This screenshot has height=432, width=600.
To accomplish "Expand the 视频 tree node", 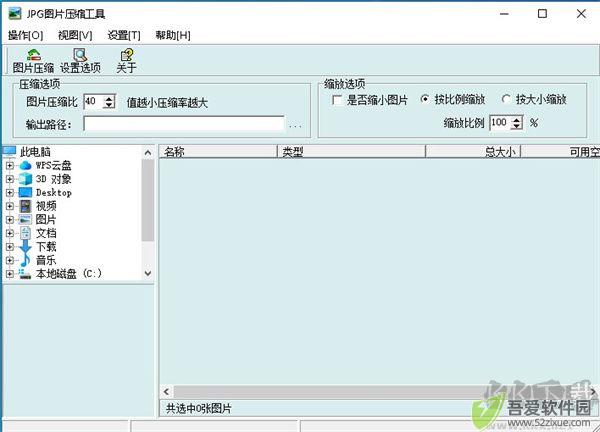I will pos(10,206).
